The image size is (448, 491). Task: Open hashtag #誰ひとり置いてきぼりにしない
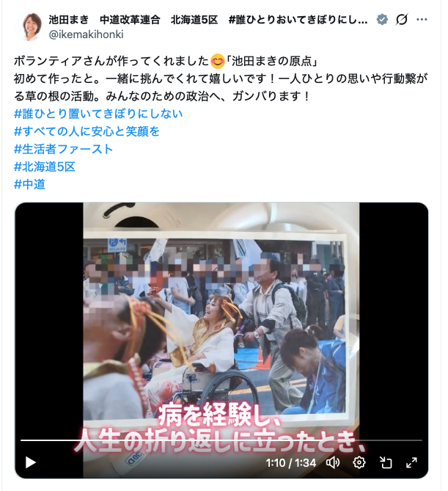[x=98, y=114]
